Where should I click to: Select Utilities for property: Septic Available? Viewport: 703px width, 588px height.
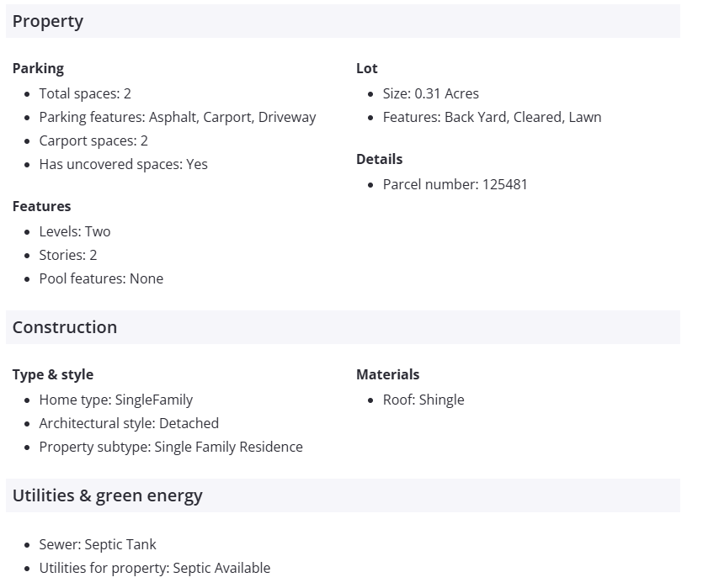155,568
